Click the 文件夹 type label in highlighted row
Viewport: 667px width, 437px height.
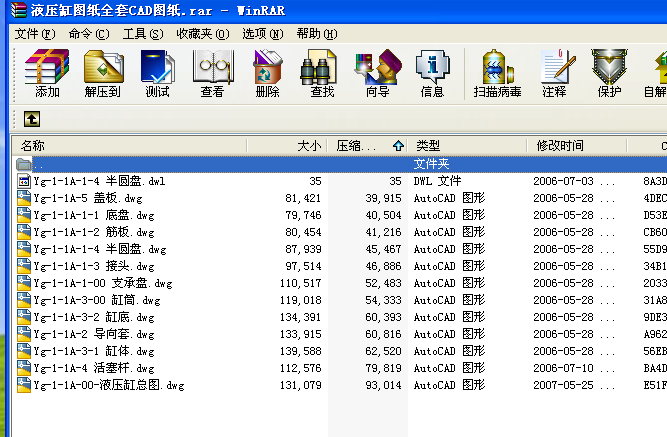point(431,164)
